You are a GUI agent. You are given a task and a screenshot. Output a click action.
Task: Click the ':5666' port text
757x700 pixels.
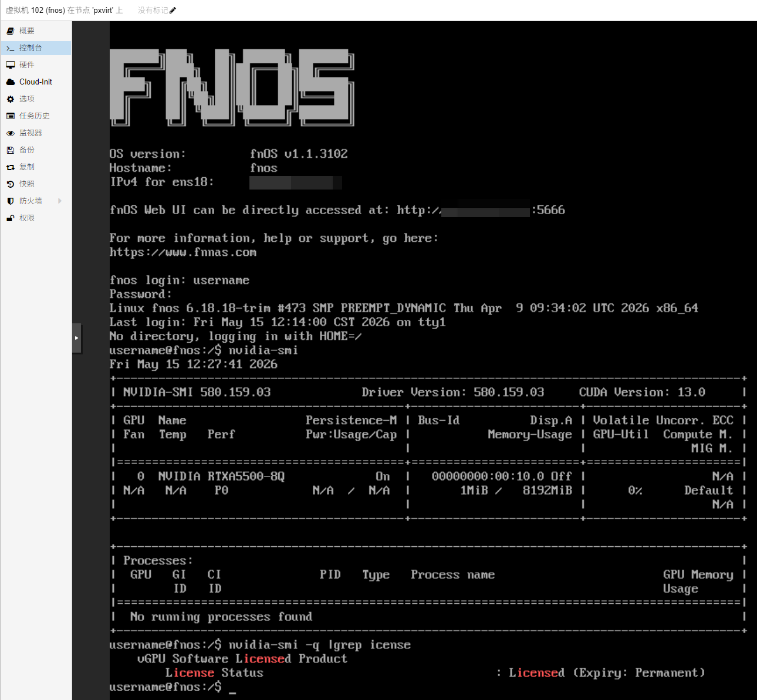[548, 210]
